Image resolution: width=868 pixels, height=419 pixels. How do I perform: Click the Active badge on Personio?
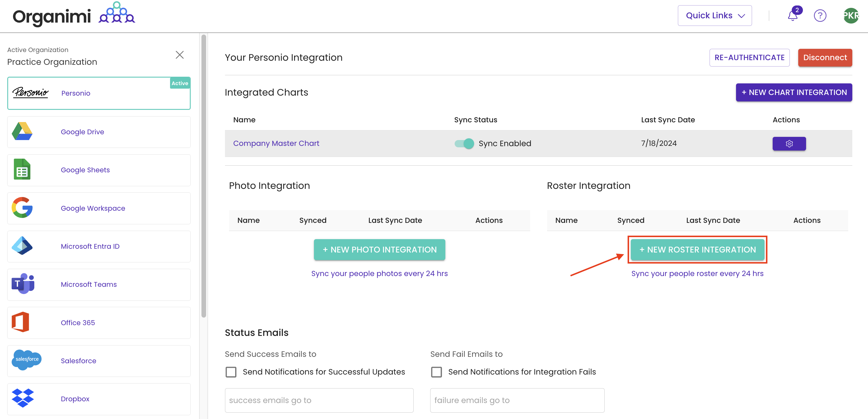(180, 83)
